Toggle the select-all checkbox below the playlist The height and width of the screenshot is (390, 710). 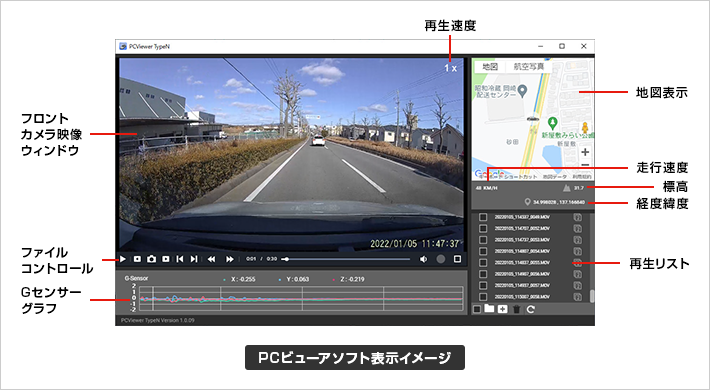tap(477, 309)
